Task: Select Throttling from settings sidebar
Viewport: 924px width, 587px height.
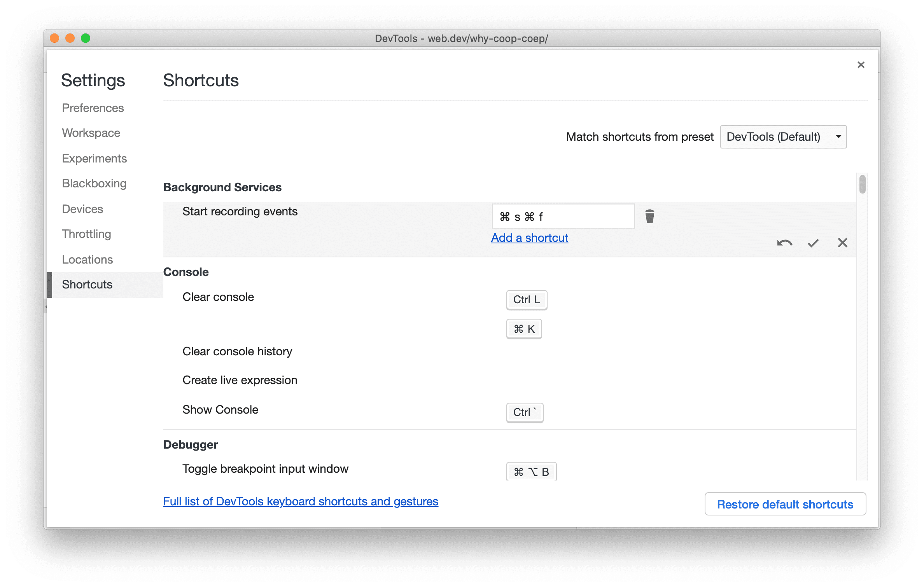Action: [86, 234]
